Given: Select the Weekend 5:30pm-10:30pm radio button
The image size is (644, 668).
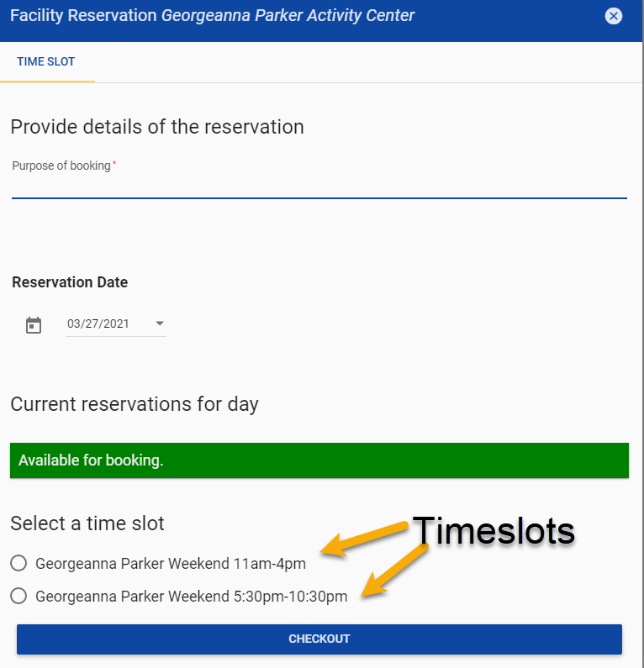Looking at the screenshot, I should (x=18, y=597).
